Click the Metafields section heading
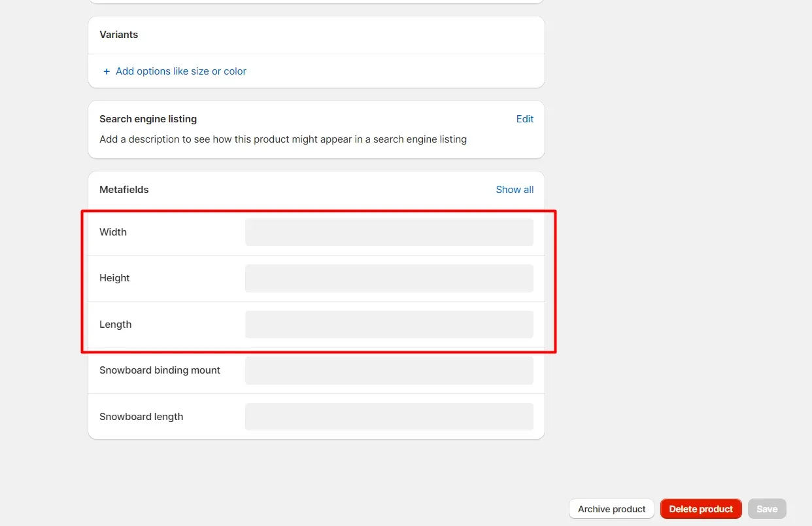 tap(124, 190)
